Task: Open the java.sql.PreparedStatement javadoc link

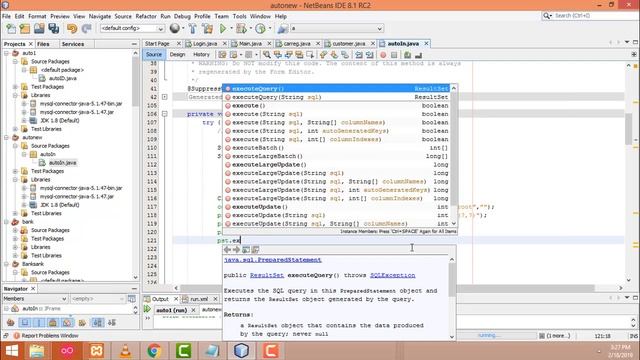Action: pyautogui.click(x=273, y=260)
